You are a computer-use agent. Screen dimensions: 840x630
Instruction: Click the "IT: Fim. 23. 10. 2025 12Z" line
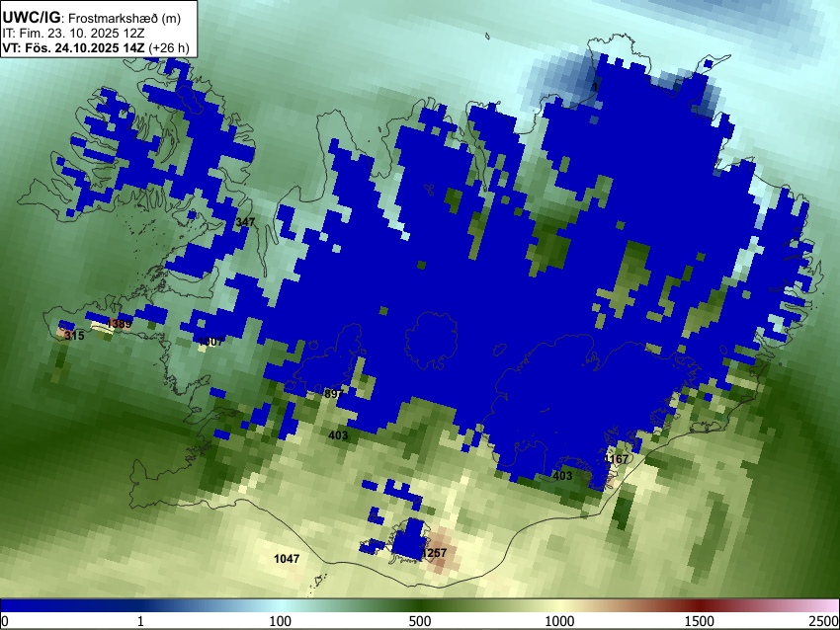tap(73, 34)
